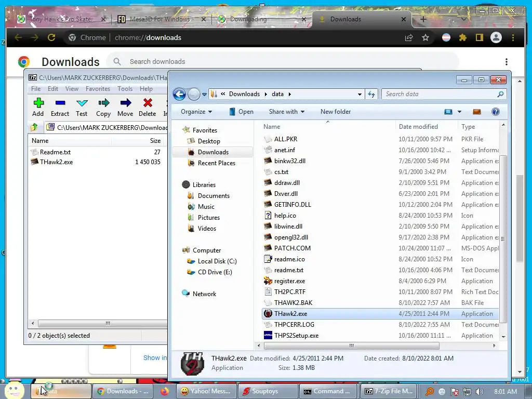This screenshot has width=532, height=399.
Task: Select Network in navigation pane
Action: click(204, 294)
